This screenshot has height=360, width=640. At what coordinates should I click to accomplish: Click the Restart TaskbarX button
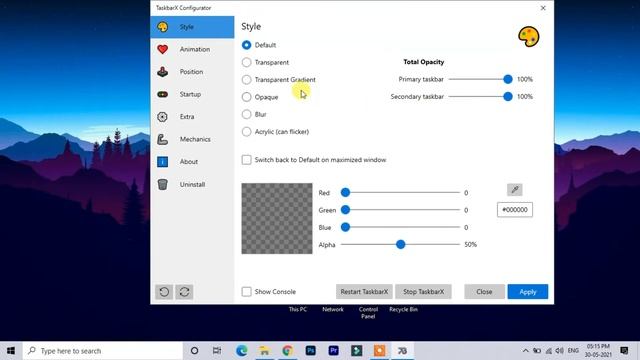[x=364, y=292]
